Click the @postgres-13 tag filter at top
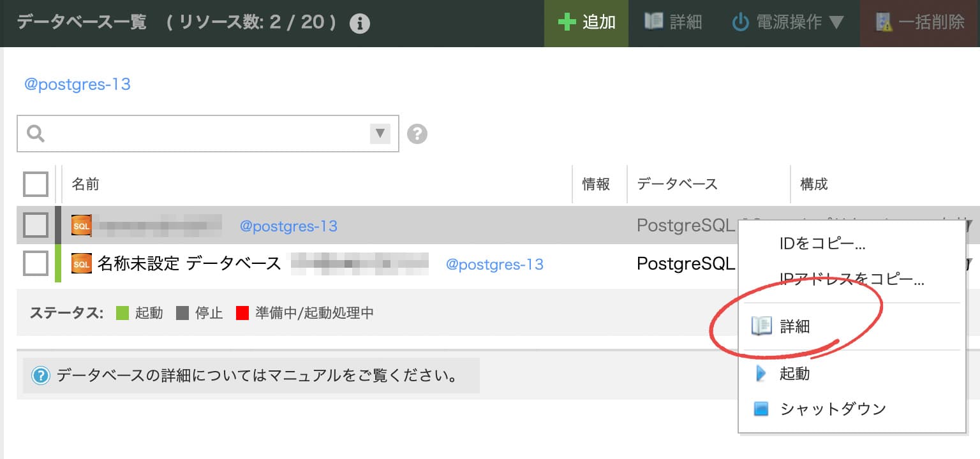 77,84
